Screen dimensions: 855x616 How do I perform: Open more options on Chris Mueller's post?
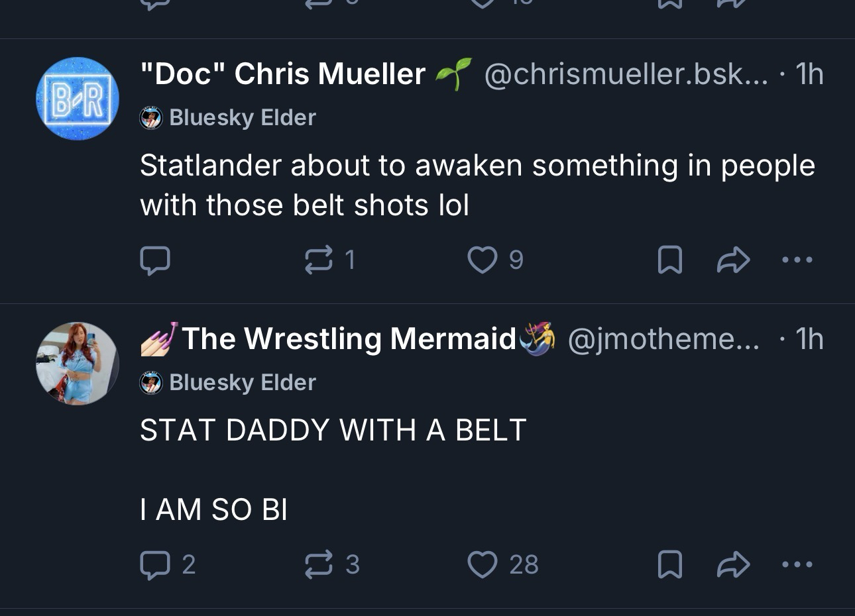(797, 260)
